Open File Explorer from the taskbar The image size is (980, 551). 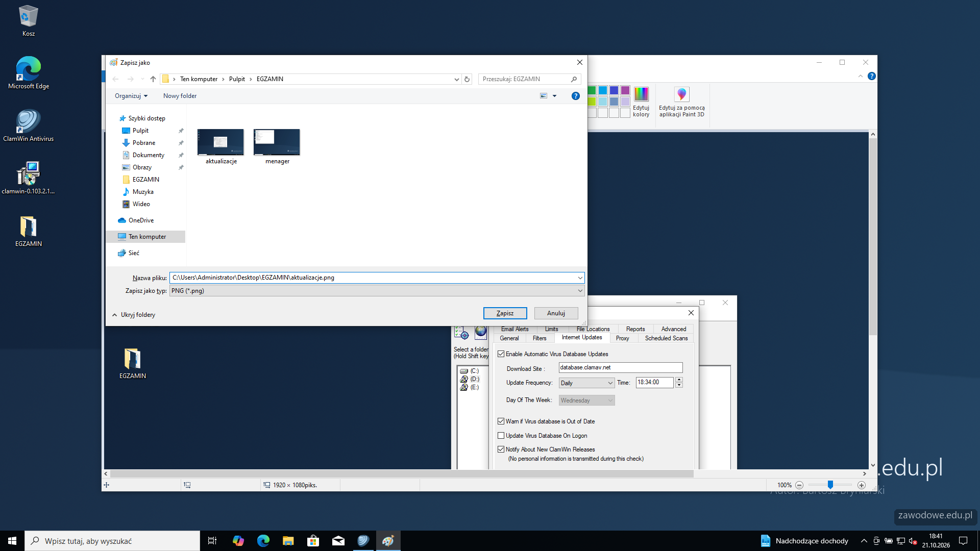[288, 541]
